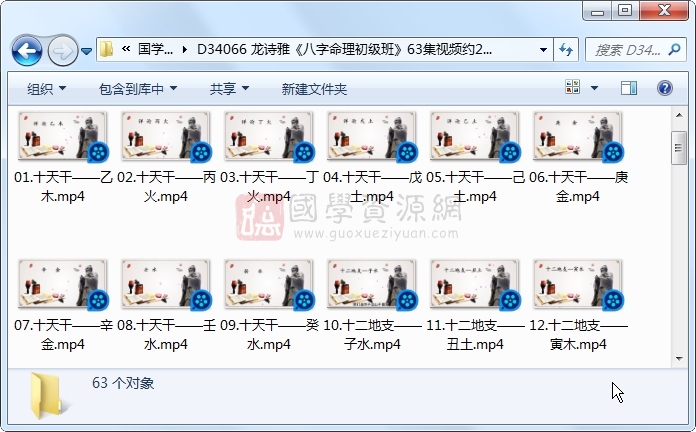The width and height of the screenshot is (696, 432).
Task: Open the 包含到库中 menu
Action: tap(138, 89)
